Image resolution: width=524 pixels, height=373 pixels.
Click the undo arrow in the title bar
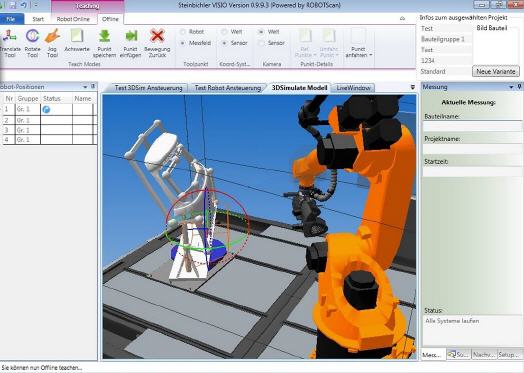(x=24, y=5)
